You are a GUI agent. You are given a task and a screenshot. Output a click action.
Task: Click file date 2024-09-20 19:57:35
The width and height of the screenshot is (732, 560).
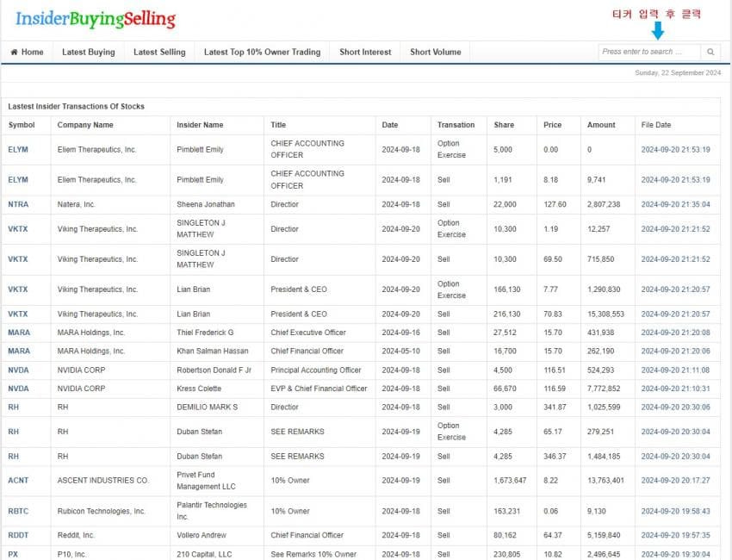tap(675, 535)
